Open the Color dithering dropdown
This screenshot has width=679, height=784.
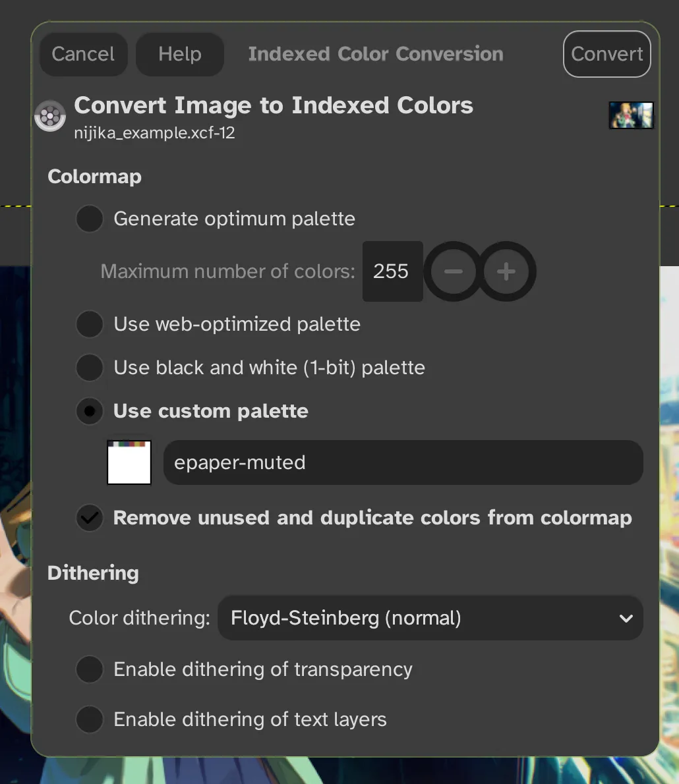tap(430, 618)
